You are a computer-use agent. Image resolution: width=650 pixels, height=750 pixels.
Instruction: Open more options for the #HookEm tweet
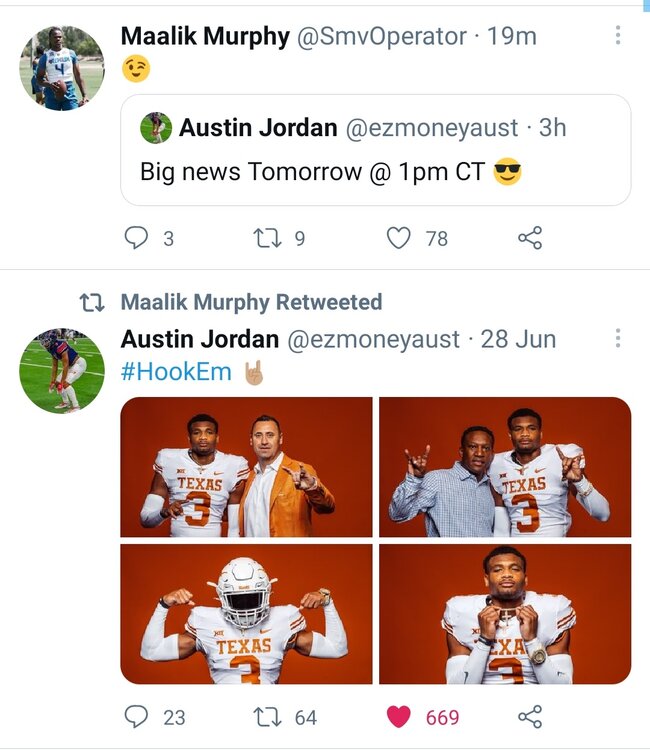tap(618, 339)
